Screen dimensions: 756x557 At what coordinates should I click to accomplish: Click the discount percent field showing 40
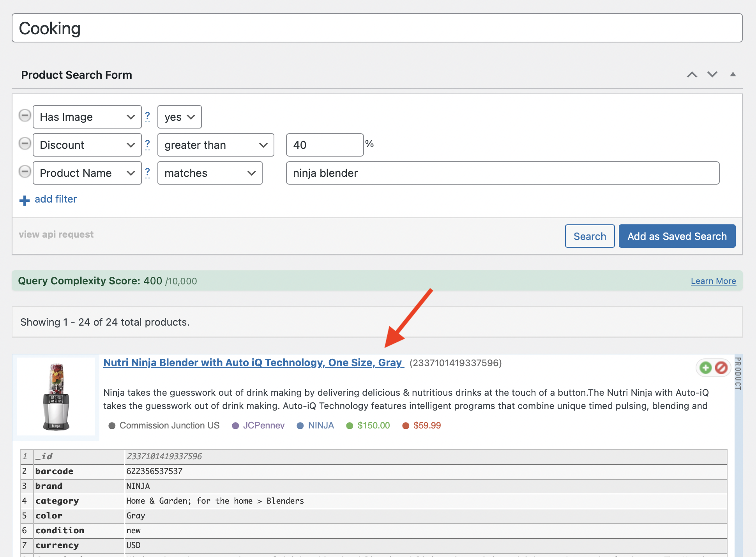coord(325,145)
